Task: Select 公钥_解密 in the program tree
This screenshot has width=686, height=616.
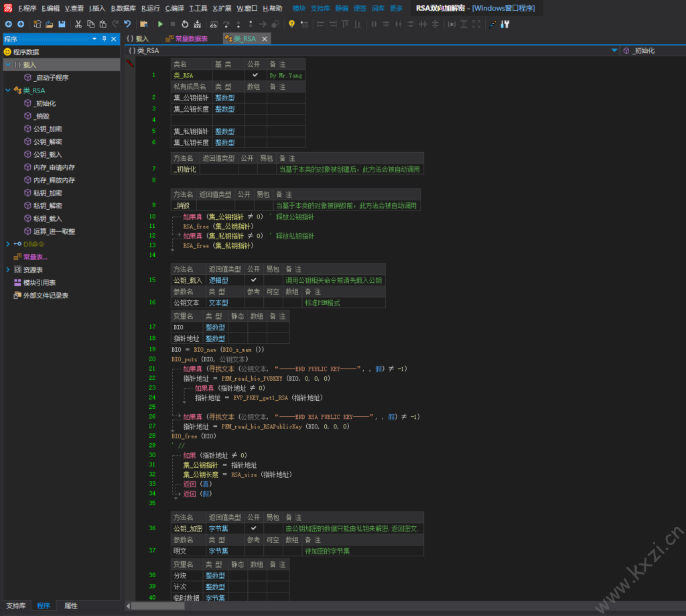Action: [x=48, y=141]
